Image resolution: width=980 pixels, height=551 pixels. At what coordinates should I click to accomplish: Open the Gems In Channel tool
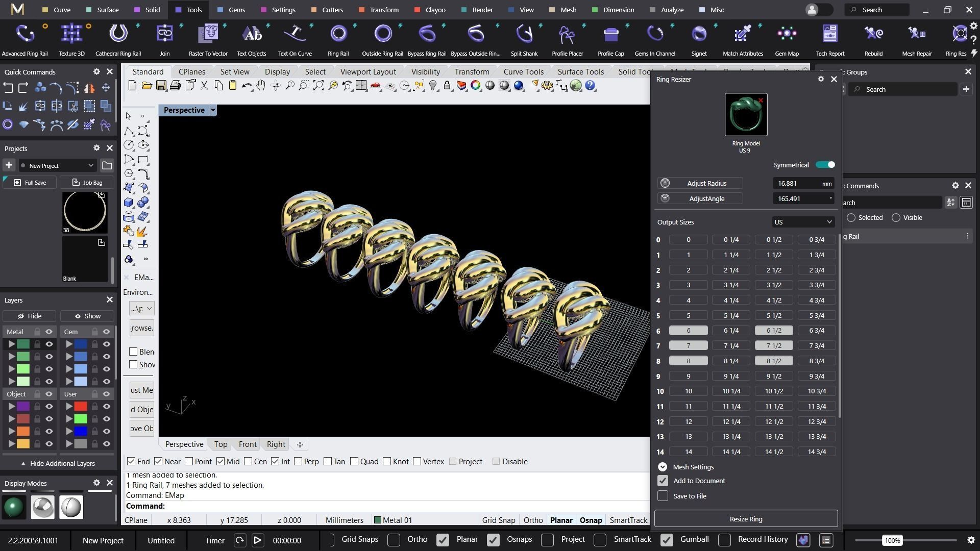pos(655,40)
